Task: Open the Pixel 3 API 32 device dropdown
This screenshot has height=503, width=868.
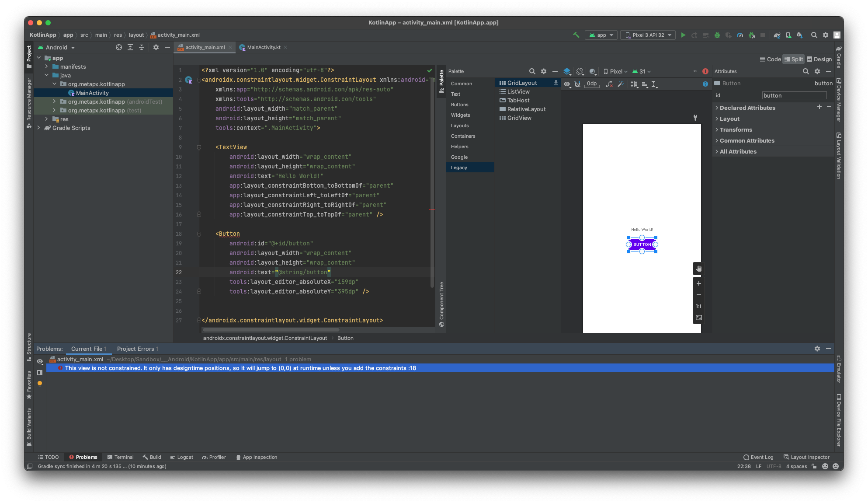Action: click(x=648, y=35)
